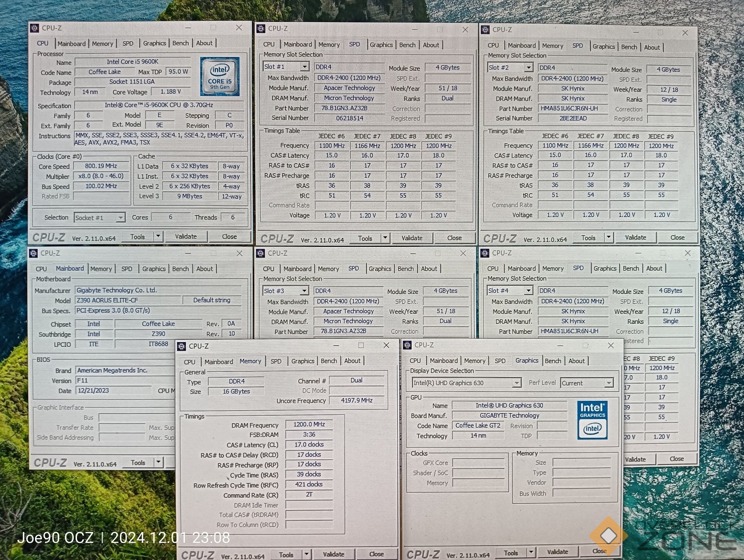Click the Gigabyte Technology Co. Ltd. manufacturer field
744x560 pixels.
(x=158, y=290)
